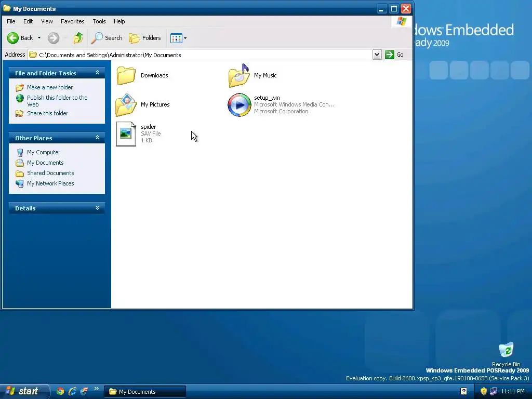Click the Shared Documents folder icon

coord(20,174)
